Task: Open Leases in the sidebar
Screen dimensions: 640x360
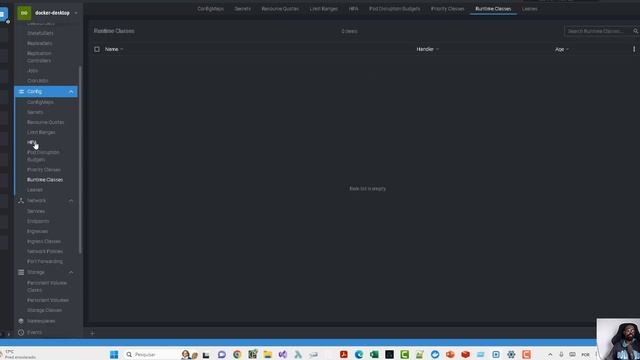Action: 35,190
